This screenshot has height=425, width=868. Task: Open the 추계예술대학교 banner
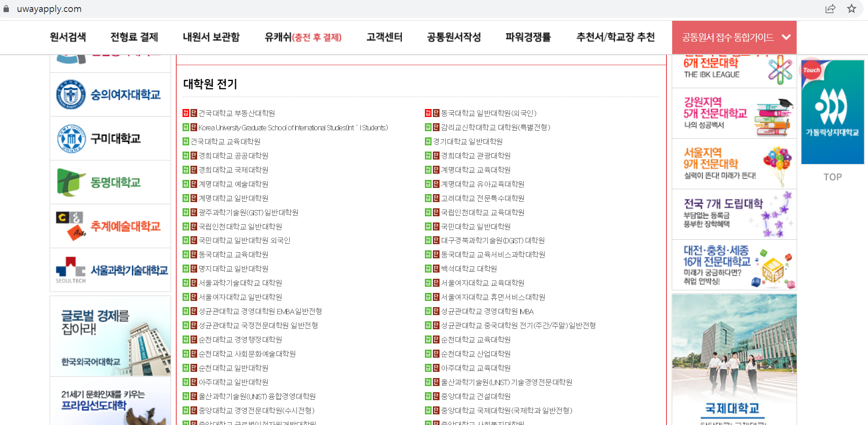(110, 226)
